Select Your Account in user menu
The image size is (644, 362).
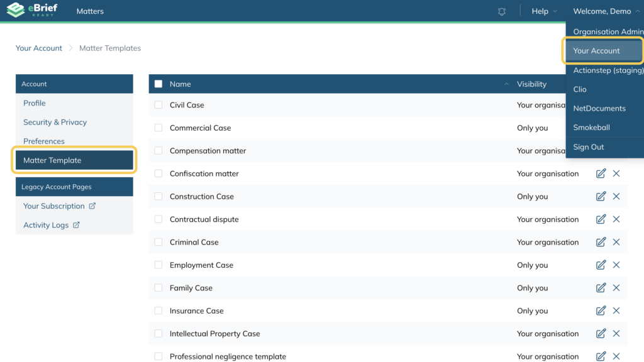[x=604, y=51]
